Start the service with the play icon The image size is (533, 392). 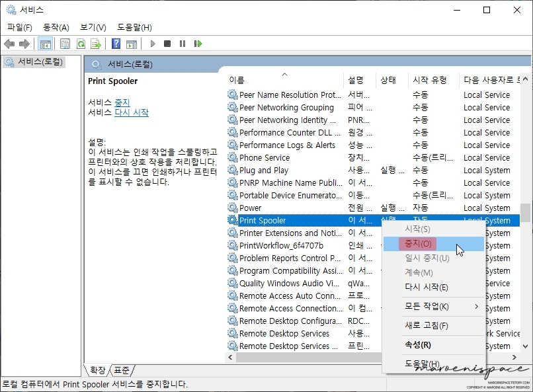point(152,44)
